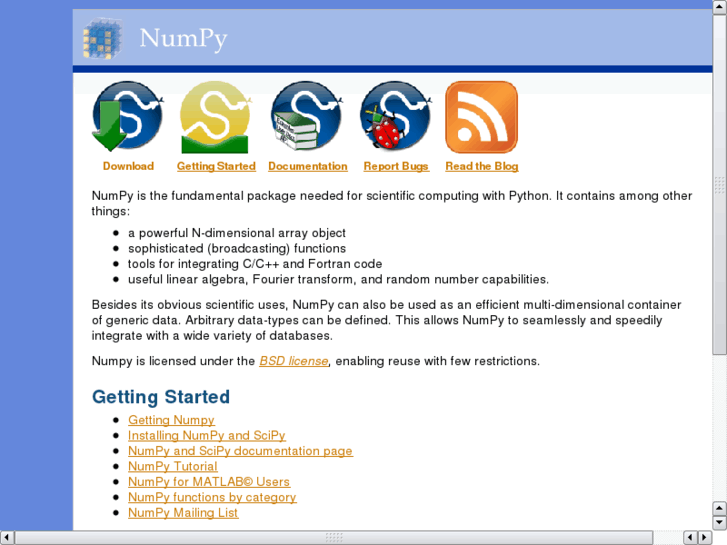Open the NumPy Tutorial link
Viewport: 727px width, 545px height.
coord(172,466)
